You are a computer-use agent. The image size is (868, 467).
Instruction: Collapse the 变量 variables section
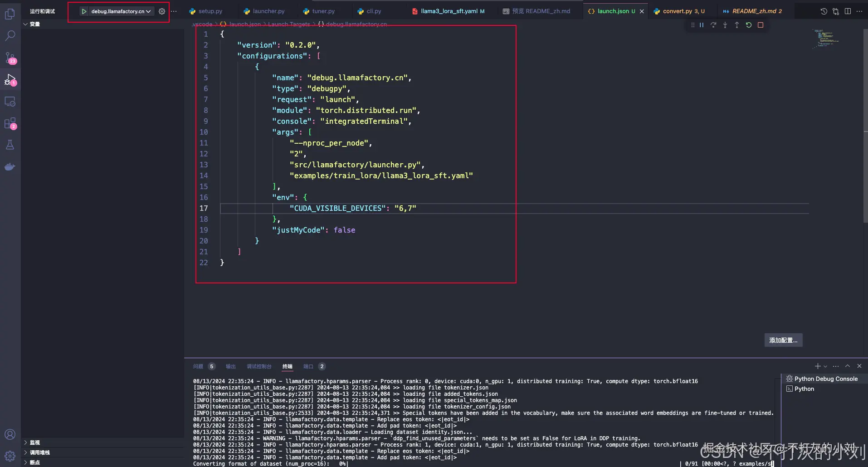pyautogui.click(x=102, y=24)
